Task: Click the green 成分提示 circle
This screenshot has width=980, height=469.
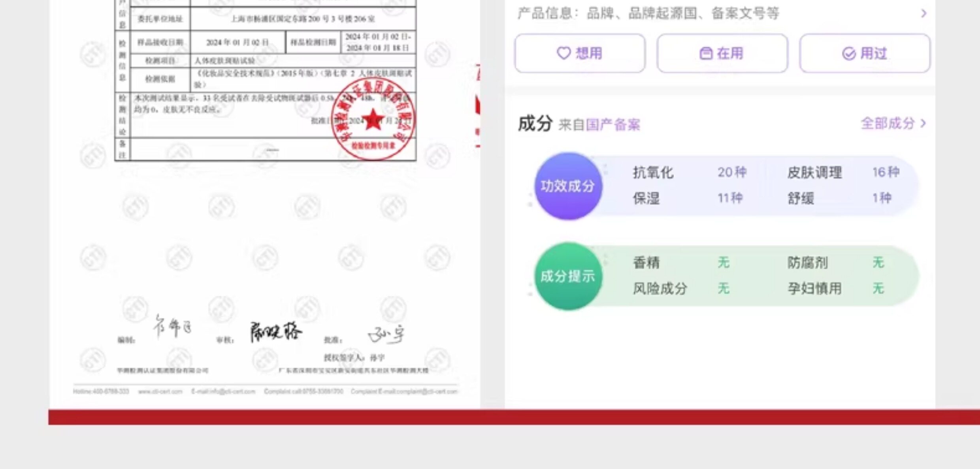Action: coord(568,276)
